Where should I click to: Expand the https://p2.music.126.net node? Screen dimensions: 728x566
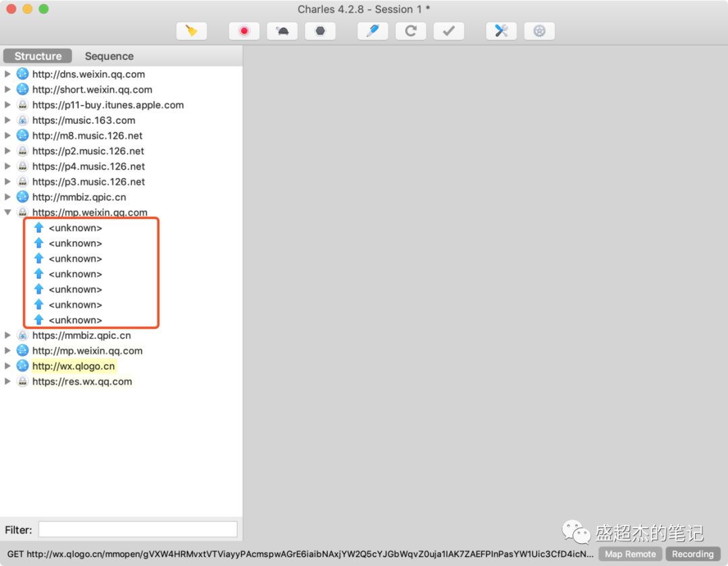[7, 151]
